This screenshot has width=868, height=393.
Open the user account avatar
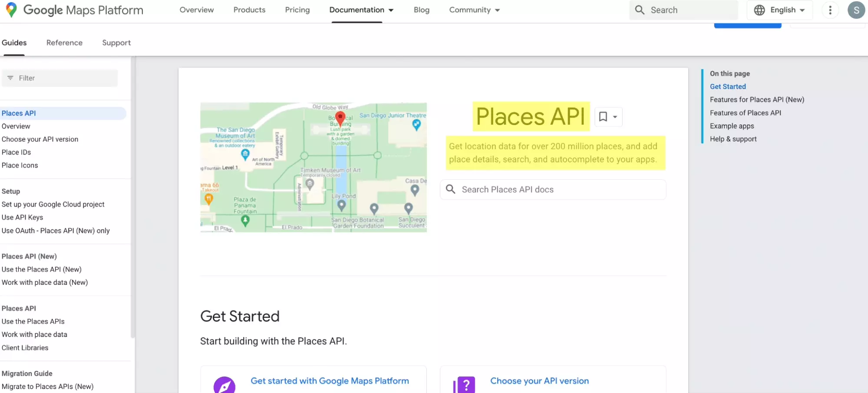[856, 10]
